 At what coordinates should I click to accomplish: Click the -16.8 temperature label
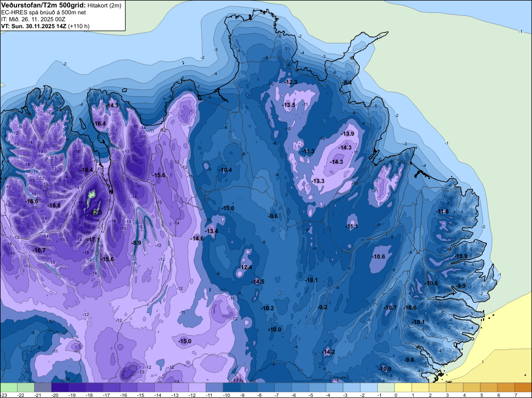pyautogui.click(x=54, y=205)
